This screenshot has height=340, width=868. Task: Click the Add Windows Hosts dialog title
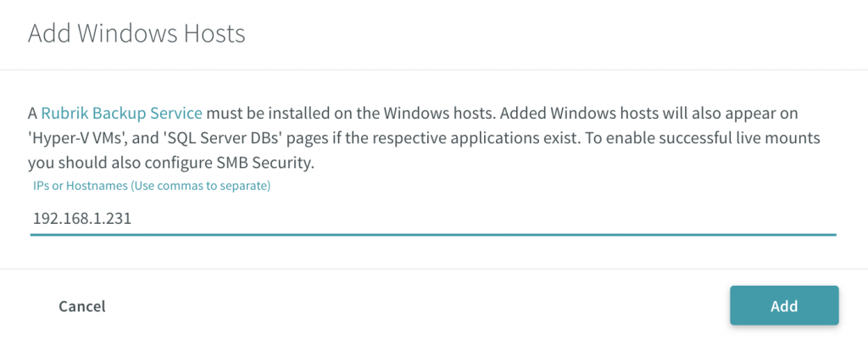point(136,34)
